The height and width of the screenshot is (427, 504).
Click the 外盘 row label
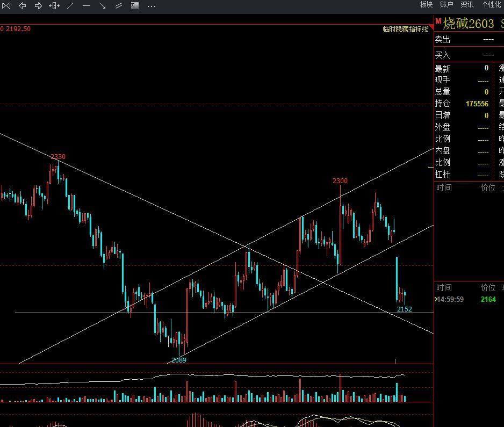tap(442, 127)
